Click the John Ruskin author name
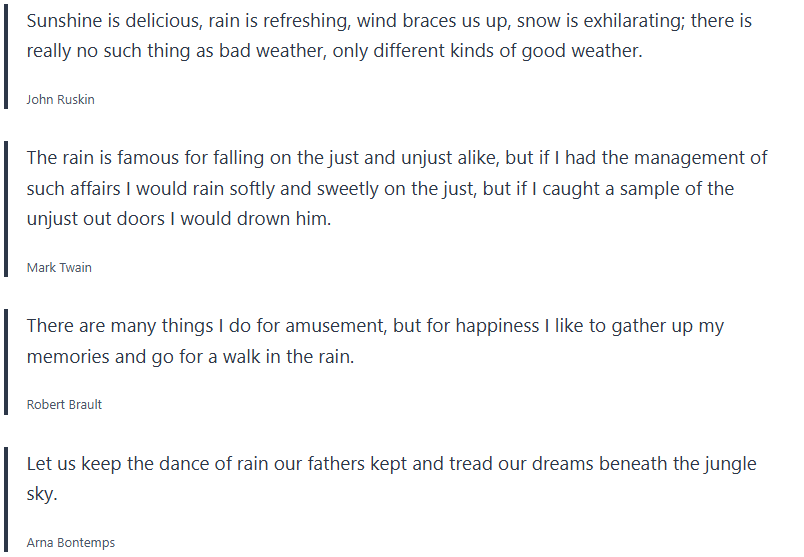This screenshot has height=557, width=804. (60, 99)
